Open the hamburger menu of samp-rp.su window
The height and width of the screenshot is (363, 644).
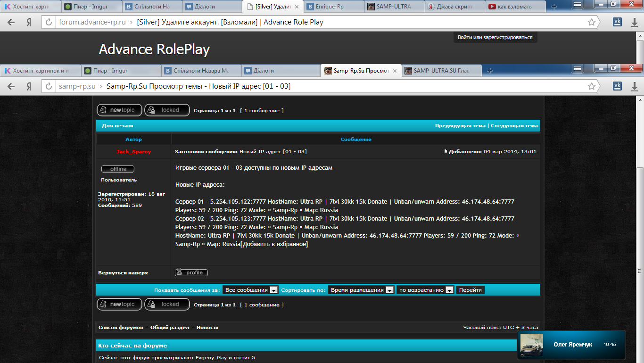(x=578, y=68)
